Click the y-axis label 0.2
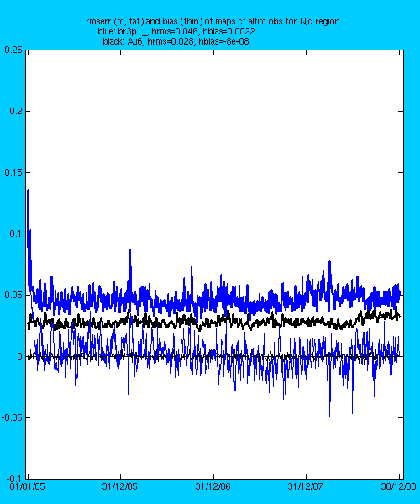The width and height of the screenshot is (420, 504). 15,111
